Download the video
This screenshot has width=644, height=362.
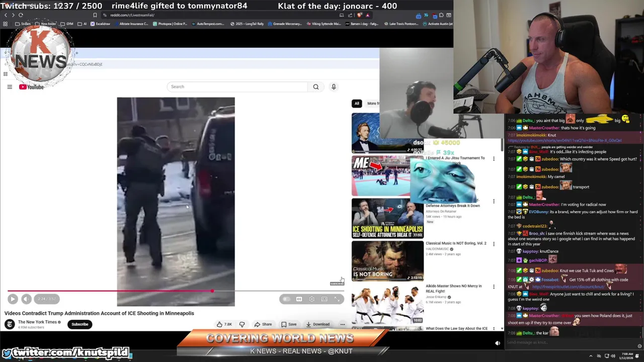(x=317, y=324)
